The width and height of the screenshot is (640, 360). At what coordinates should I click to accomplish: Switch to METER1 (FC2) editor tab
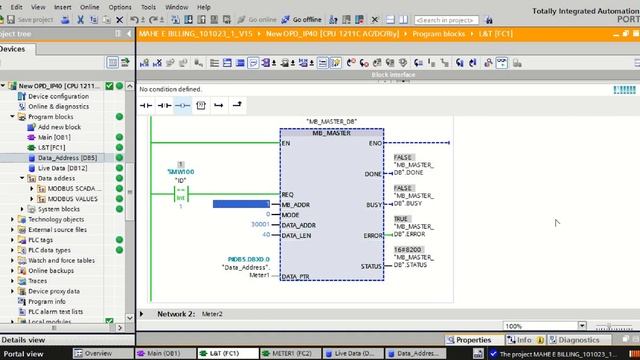click(291, 353)
